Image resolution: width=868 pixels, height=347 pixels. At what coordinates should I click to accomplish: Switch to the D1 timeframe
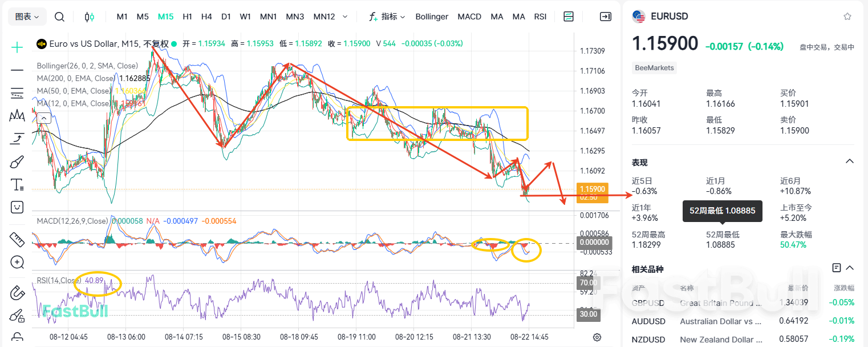coord(226,17)
